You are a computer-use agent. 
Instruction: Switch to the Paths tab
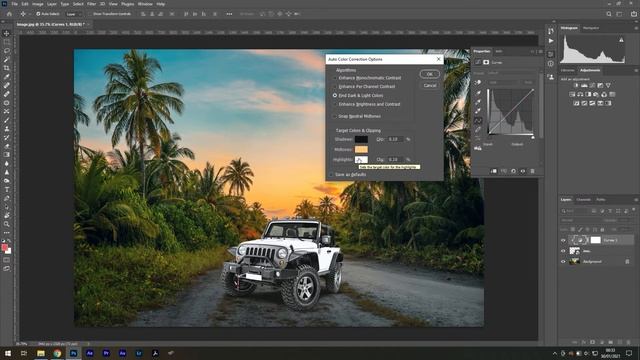pos(601,200)
